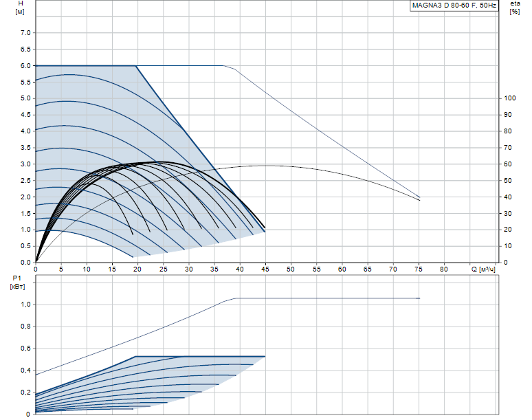Click the 90 value on eta axis
The width and height of the screenshot is (532, 420).
[507, 115]
